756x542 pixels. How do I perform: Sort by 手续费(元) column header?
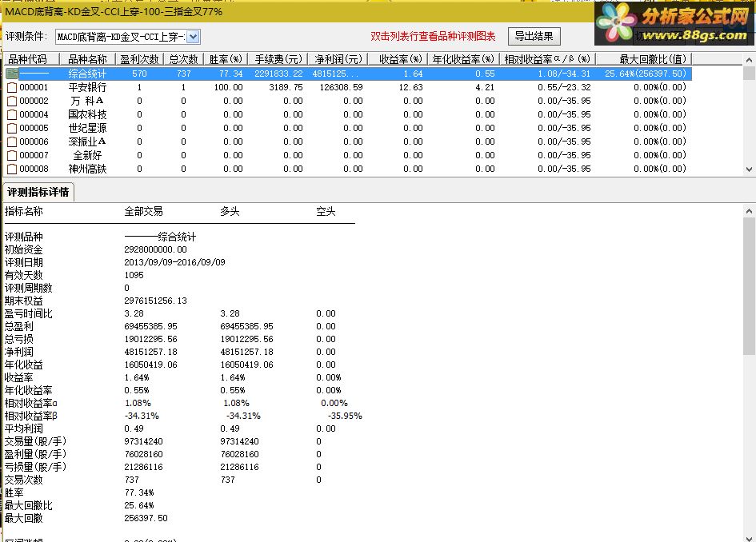tap(278, 59)
